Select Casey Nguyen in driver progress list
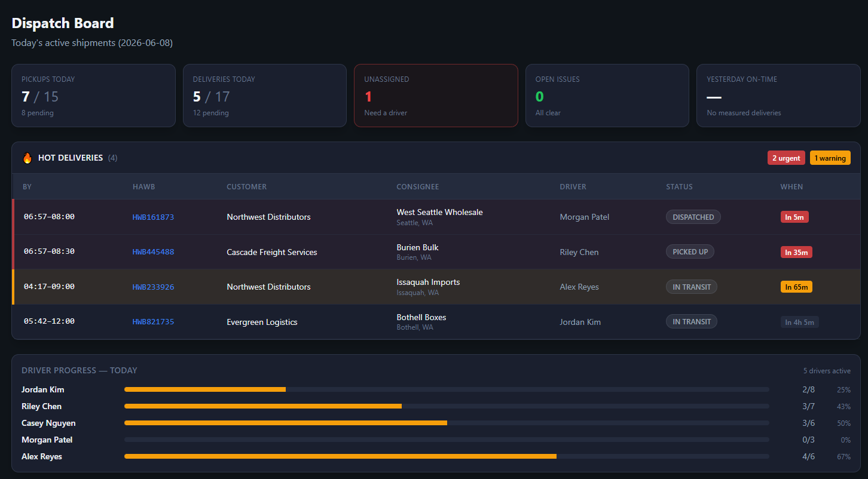This screenshot has width=868, height=479. point(48,423)
